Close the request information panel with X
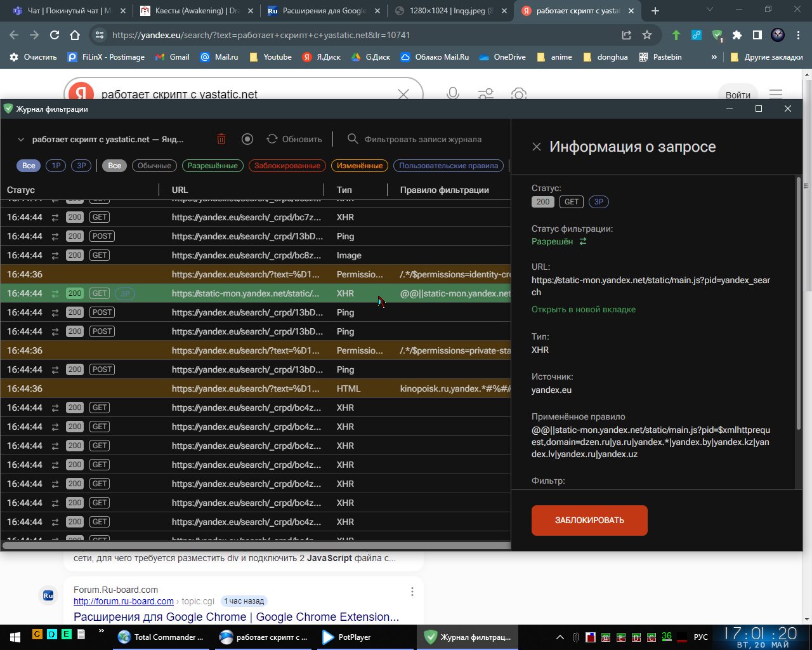The height and width of the screenshot is (650, 812). [537, 147]
